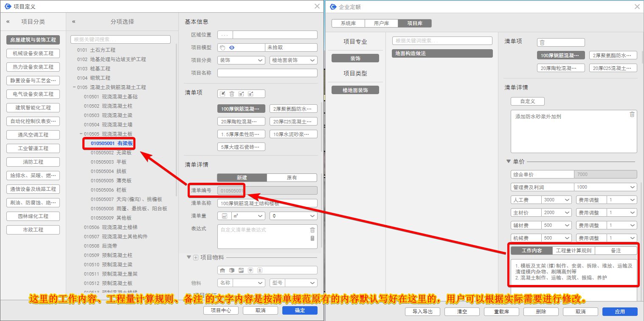Select 010505002 无梁板 tree item
Image resolution: width=644 pixels, height=321 pixels.
111,153
